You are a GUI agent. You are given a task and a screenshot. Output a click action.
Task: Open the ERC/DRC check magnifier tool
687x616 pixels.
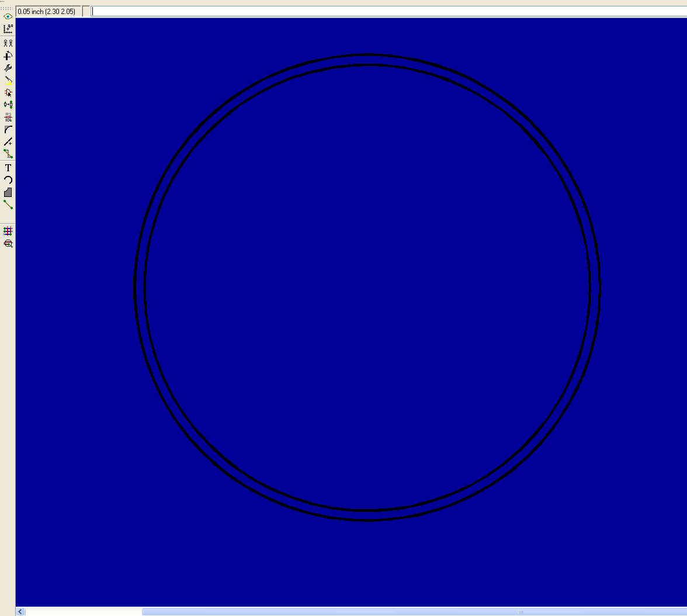pyautogui.click(x=8, y=243)
